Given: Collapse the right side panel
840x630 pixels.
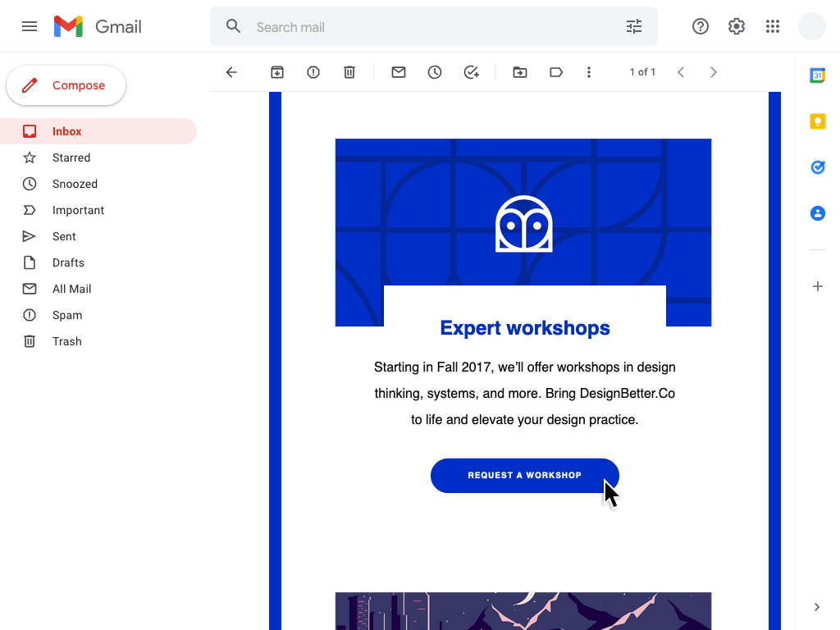Looking at the screenshot, I should (x=817, y=607).
